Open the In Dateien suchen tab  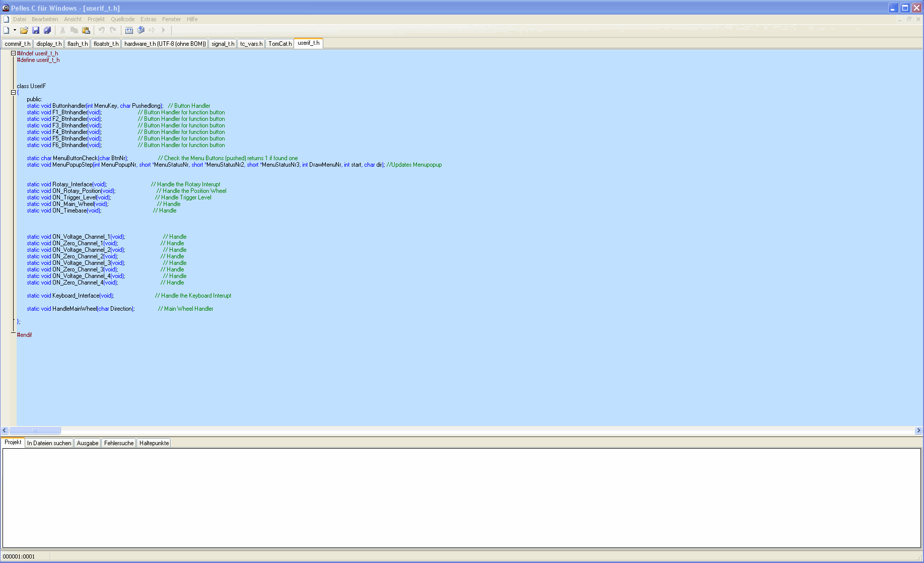click(49, 443)
